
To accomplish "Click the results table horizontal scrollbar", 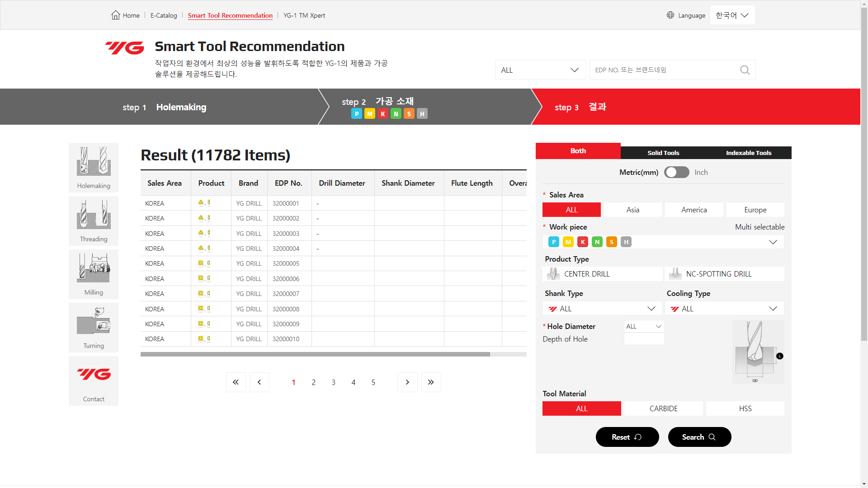I will (315, 354).
